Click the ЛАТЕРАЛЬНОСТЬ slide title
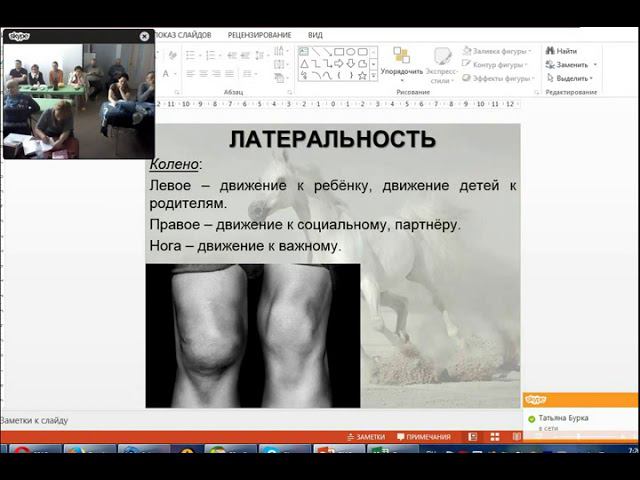This screenshot has width=640, height=480. 333,139
